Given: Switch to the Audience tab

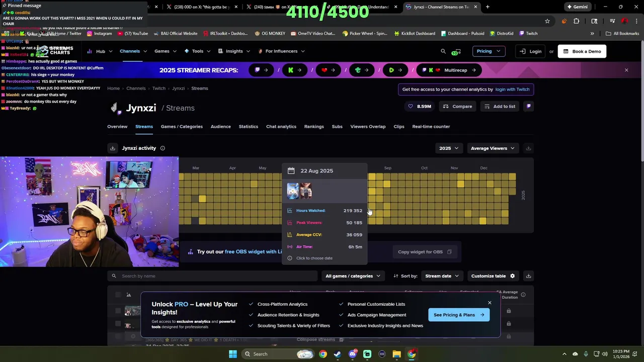Looking at the screenshot, I should 220,127.
